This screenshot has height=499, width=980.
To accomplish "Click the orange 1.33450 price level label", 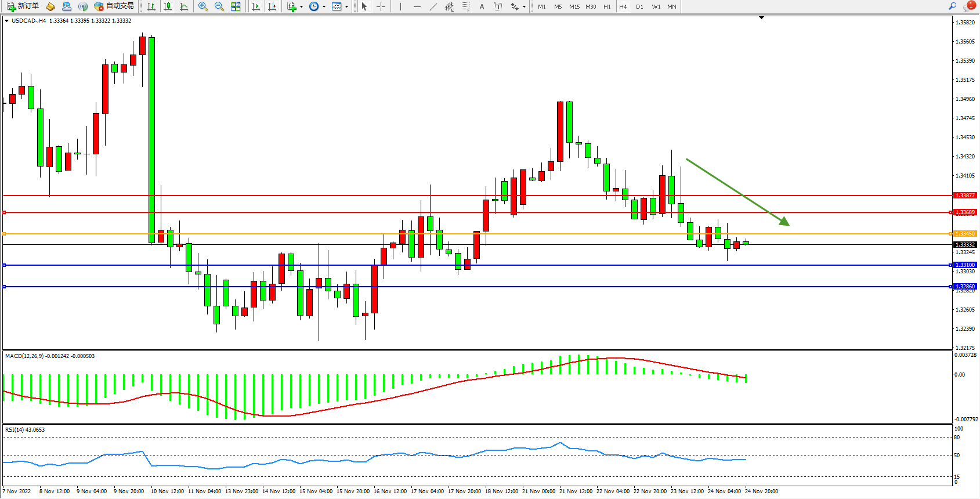I will click(x=965, y=234).
